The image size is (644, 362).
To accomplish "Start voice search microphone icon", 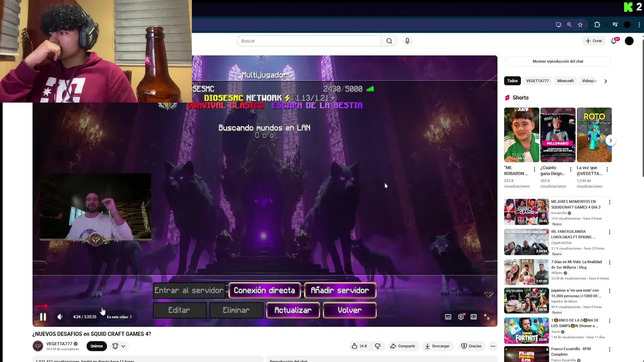I will [407, 41].
